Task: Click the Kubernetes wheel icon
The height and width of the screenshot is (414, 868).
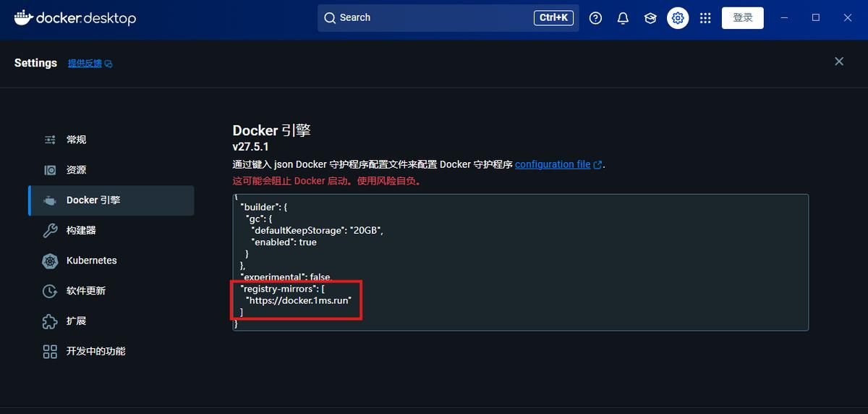Action: (x=50, y=261)
